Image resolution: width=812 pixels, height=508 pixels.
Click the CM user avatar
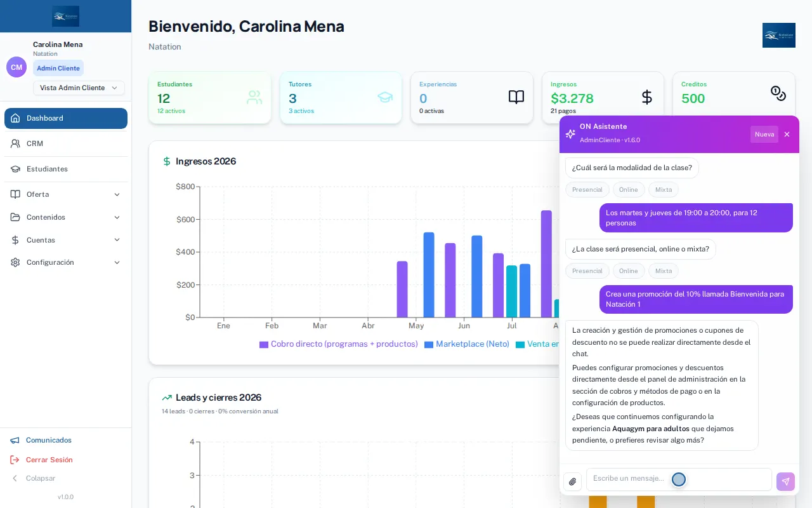tap(16, 67)
